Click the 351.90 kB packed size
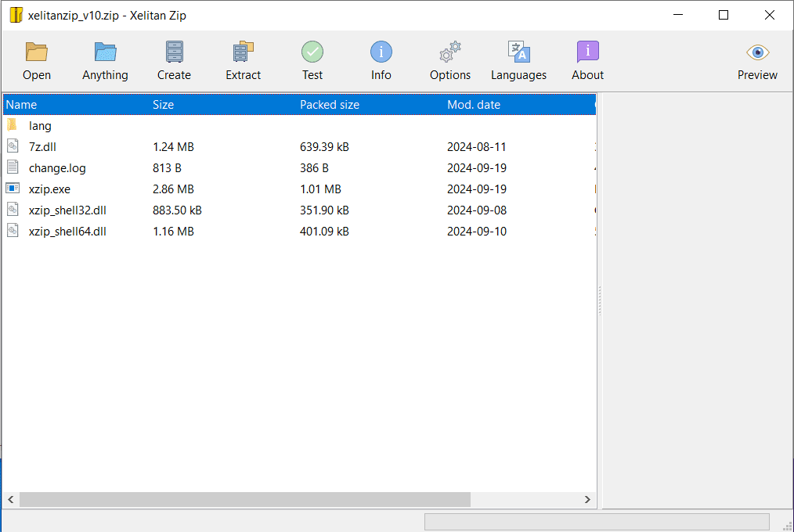This screenshot has height=532, width=794. pyautogui.click(x=324, y=210)
